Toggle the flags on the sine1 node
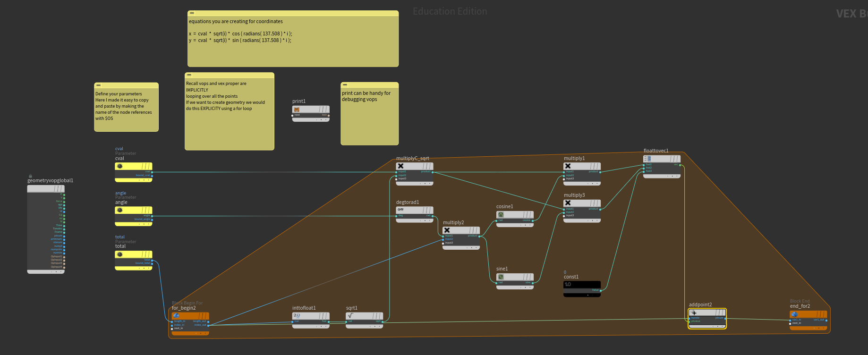868x355 pixels. [528, 277]
